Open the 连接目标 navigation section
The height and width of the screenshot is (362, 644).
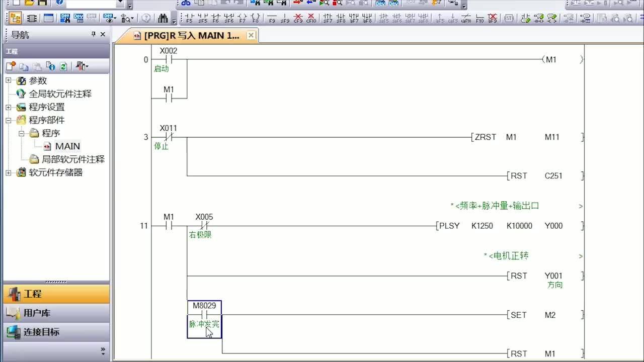click(x=41, y=332)
